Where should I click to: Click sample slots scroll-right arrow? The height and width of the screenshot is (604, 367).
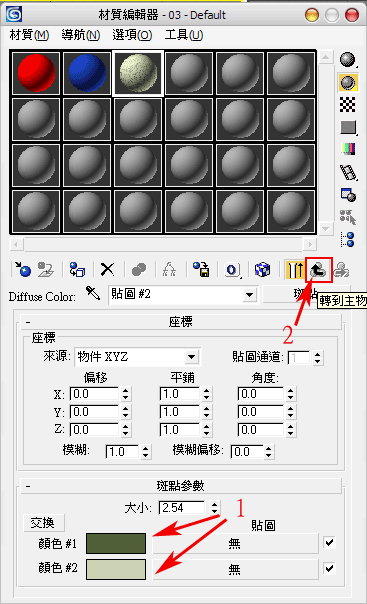pyautogui.click(x=310, y=244)
